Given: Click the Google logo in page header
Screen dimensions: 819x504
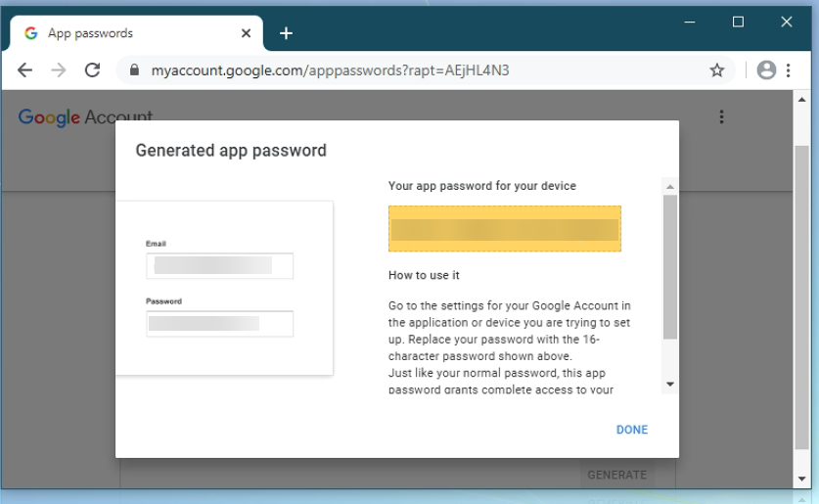Looking at the screenshot, I should point(49,117).
